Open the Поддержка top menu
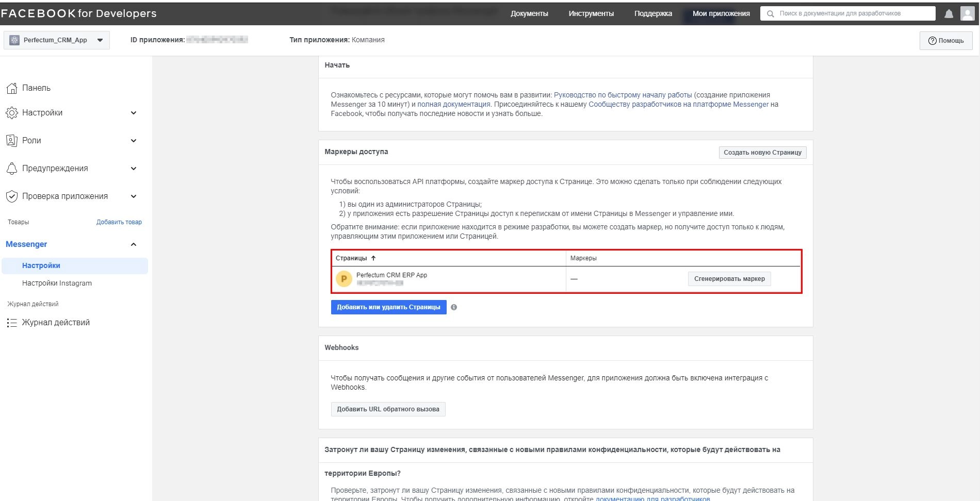The image size is (980, 501). point(653,14)
